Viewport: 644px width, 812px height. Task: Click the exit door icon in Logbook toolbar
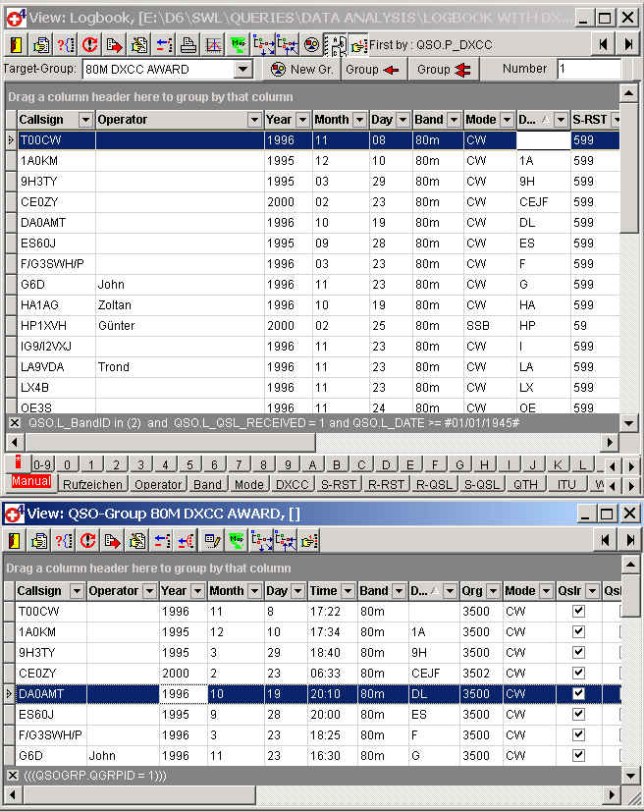point(17,44)
